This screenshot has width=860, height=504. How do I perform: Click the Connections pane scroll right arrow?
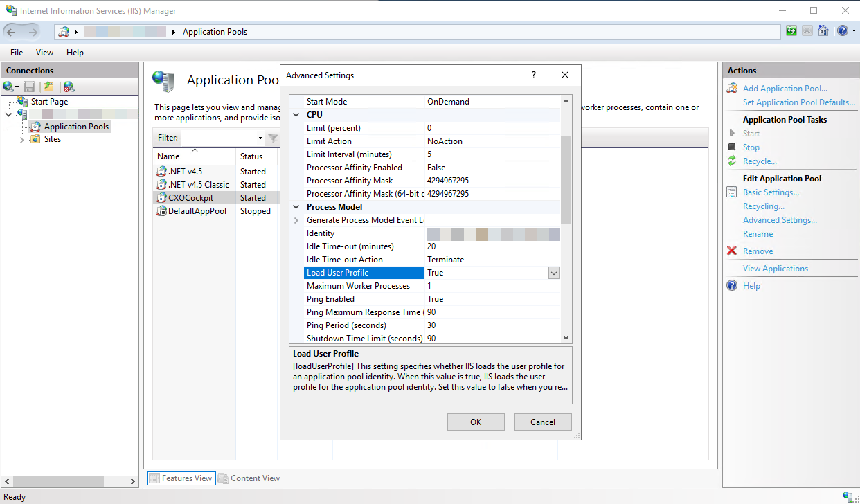(134, 481)
